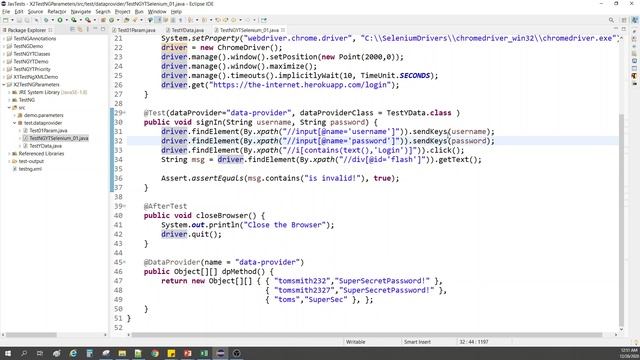Select TestYData.java in Package Explorer

[45, 146]
